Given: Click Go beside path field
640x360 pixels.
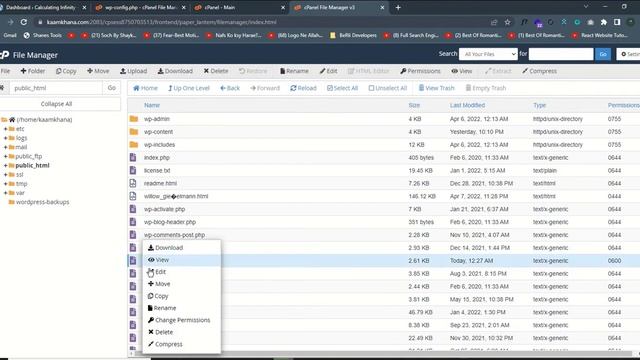Looking at the screenshot, I should click(x=111, y=88).
